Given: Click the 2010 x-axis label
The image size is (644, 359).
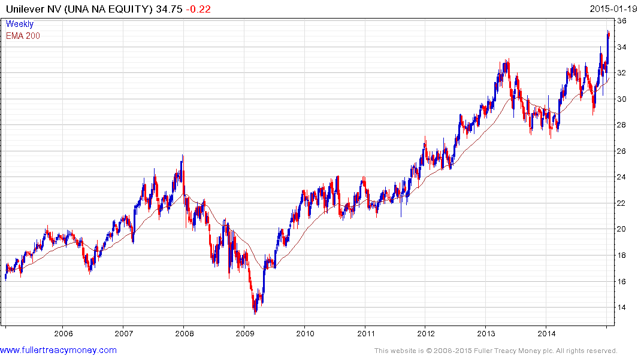Looking at the screenshot, I should [305, 333].
